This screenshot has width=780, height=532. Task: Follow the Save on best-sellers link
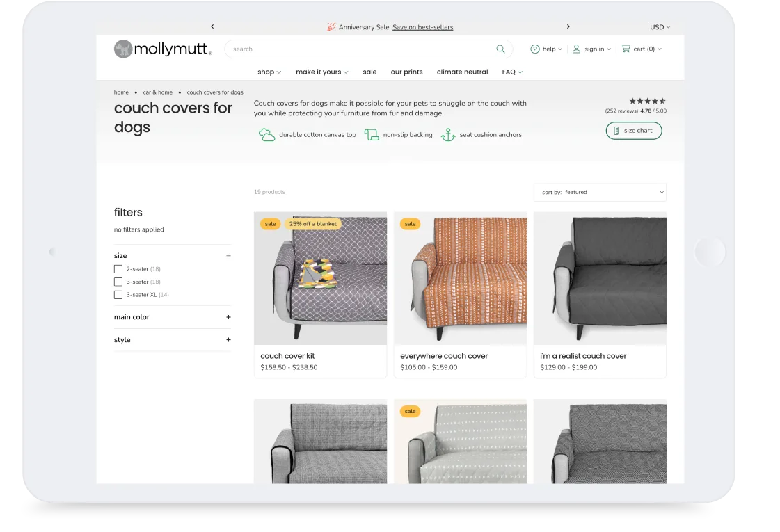click(422, 27)
